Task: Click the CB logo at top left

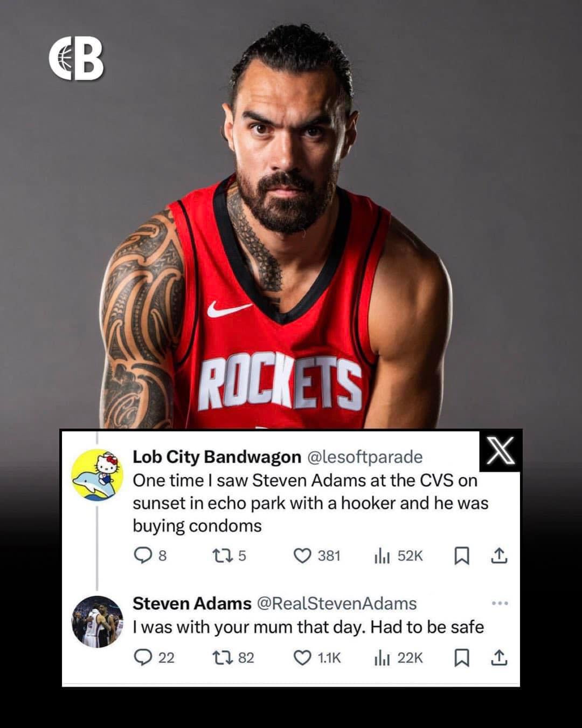Action: tap(77, 58)
